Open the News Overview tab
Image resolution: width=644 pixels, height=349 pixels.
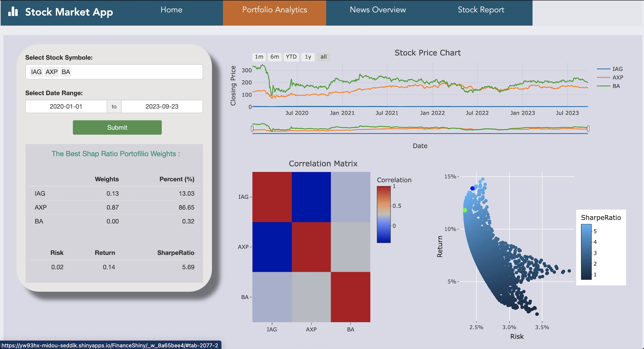pos(378,10)
